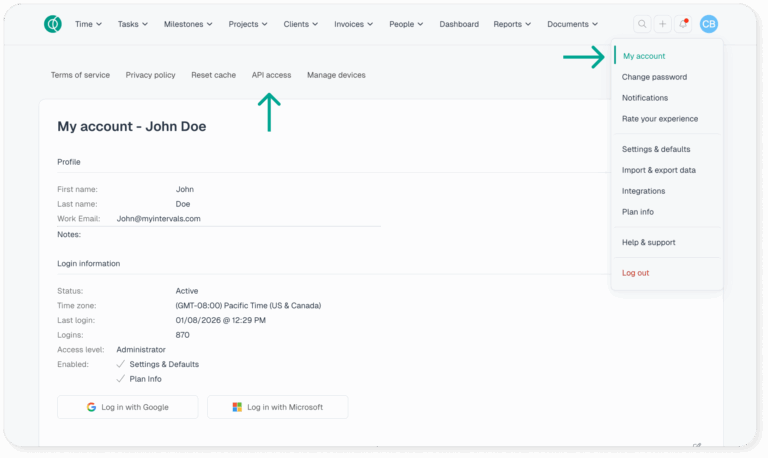Select Plan info in user menu

[x=637, y=212]
